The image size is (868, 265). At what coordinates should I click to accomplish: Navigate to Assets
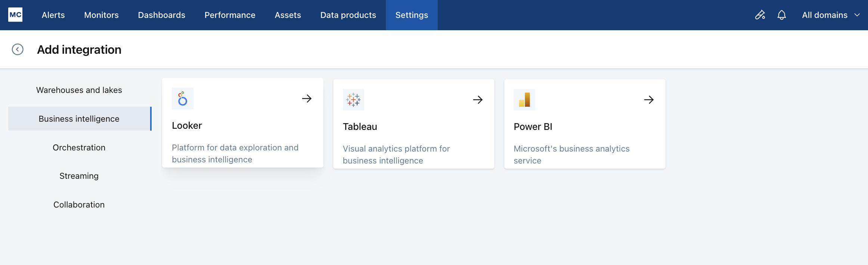288,15
